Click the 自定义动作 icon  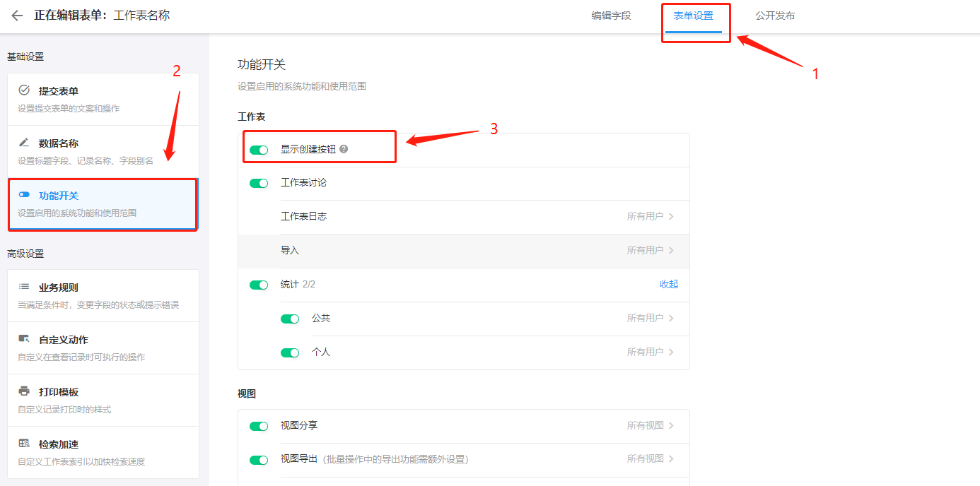(x=24, y=339)
